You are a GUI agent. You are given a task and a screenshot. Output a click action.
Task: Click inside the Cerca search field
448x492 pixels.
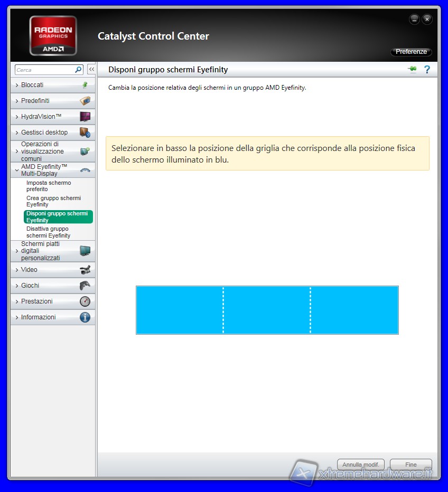click(44, 70)
